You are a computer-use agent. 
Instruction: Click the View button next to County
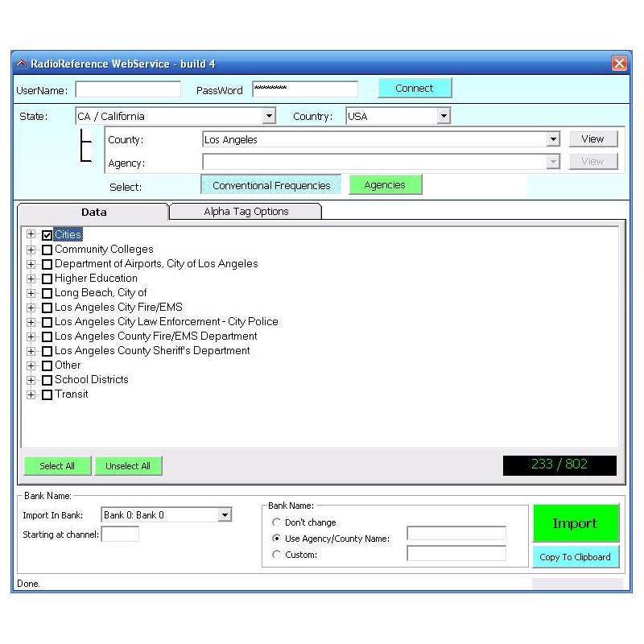pyautogui.click(x=593, y=138)
